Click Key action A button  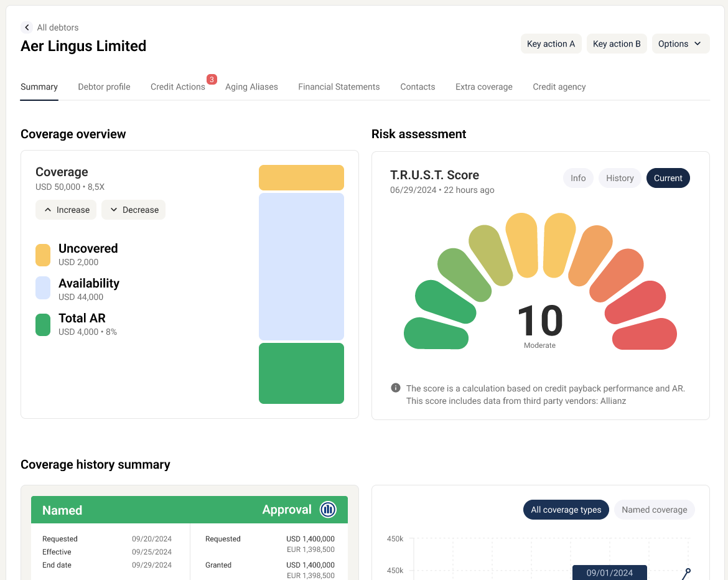(551, 44)
